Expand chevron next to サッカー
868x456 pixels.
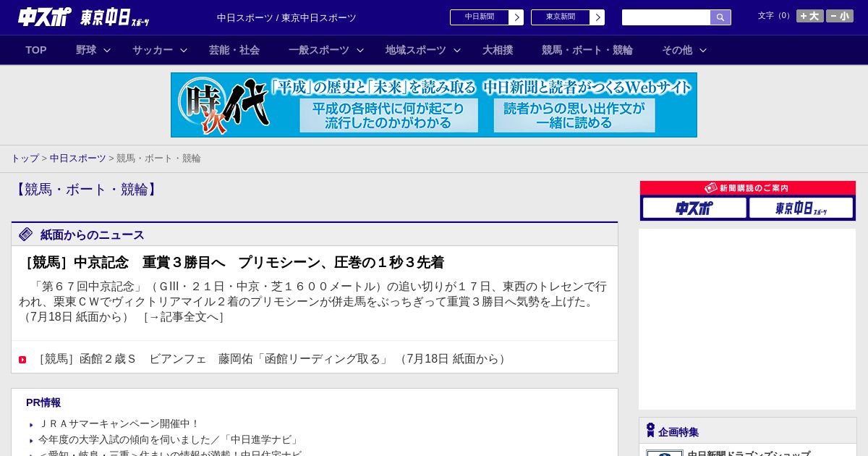(184, 50)
